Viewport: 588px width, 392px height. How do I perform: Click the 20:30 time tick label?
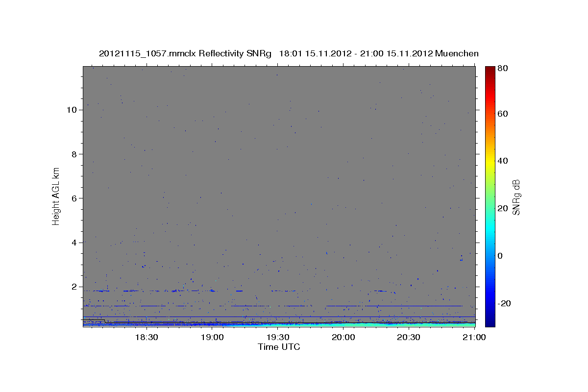[x=409, y=338]
